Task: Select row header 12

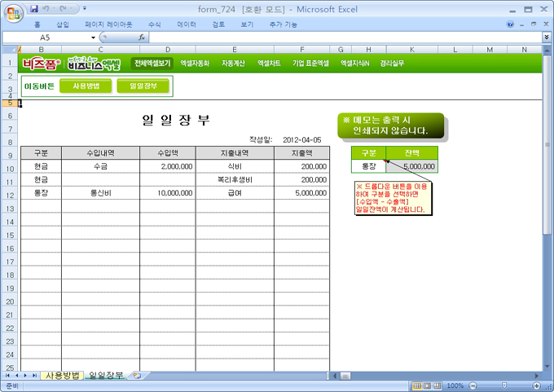Action: point(10,195)
